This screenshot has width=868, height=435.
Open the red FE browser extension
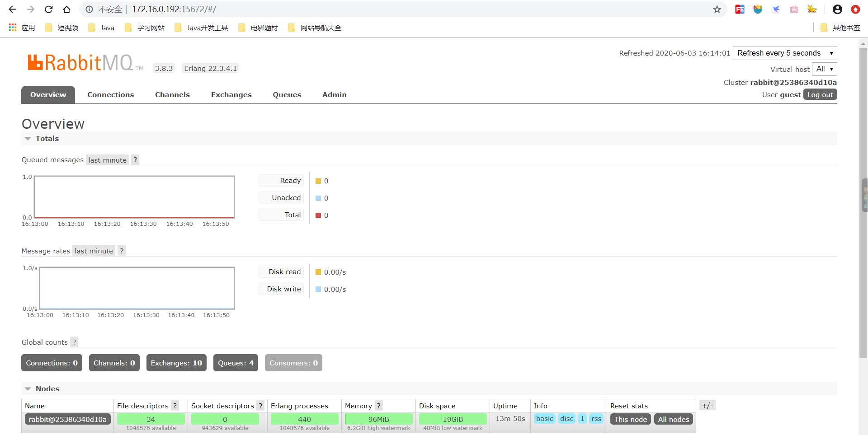point(740,9)
